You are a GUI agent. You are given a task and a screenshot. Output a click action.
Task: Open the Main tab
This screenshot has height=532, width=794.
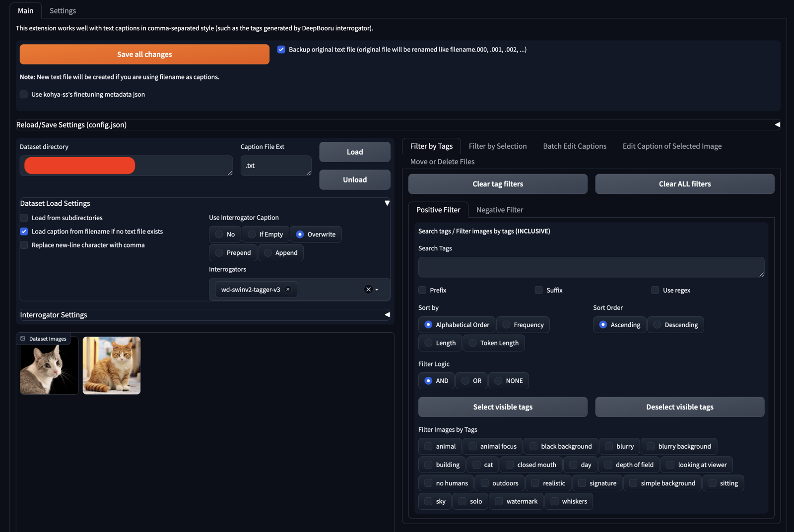[26, 11]
